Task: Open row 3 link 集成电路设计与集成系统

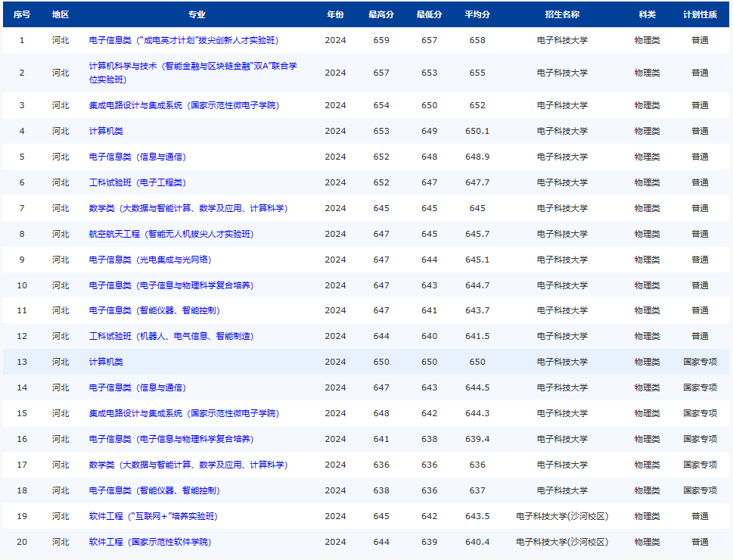Action: [184, 105]
